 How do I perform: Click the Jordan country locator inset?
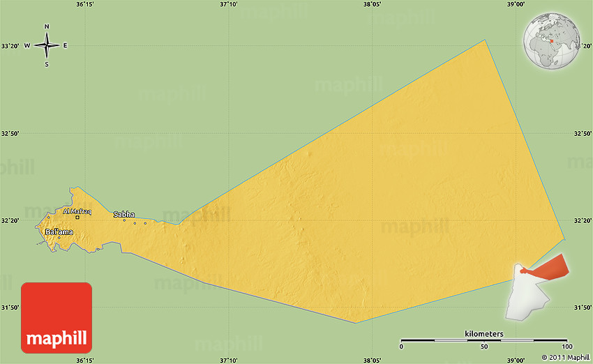(537, 287)
